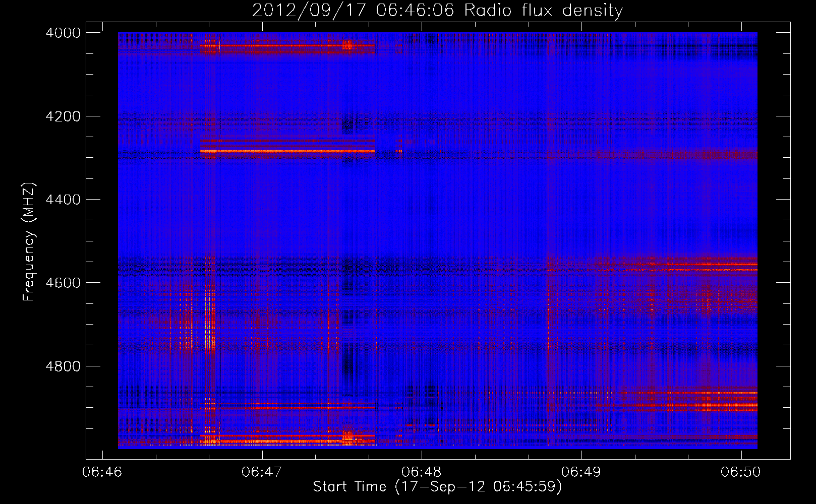Click the 4000 frequency axis label
Viewport: 816px width, 504px height.
[x=63, y=33]
